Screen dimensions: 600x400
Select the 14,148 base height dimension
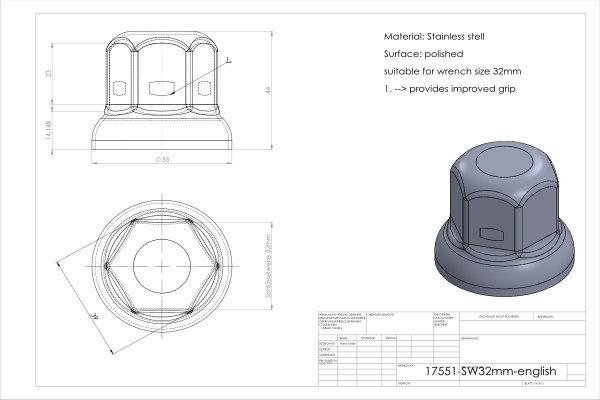click(48, 130)
